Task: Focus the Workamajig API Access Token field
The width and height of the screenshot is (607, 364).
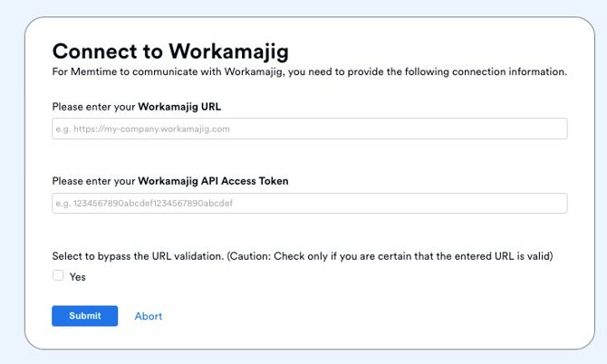Action: click(309, 203)
